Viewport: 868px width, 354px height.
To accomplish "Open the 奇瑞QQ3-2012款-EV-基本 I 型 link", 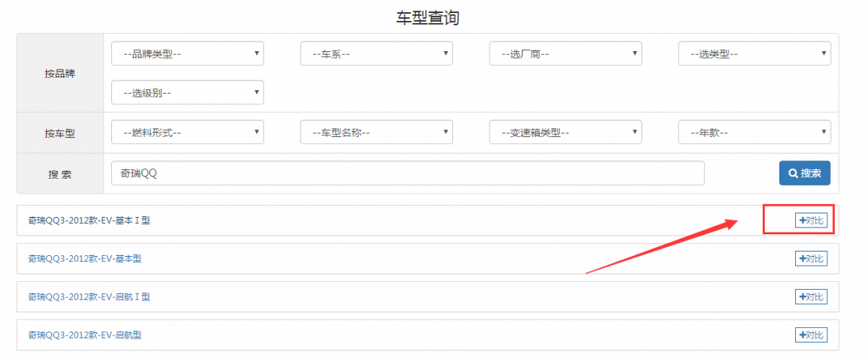I will pos(89,221).
